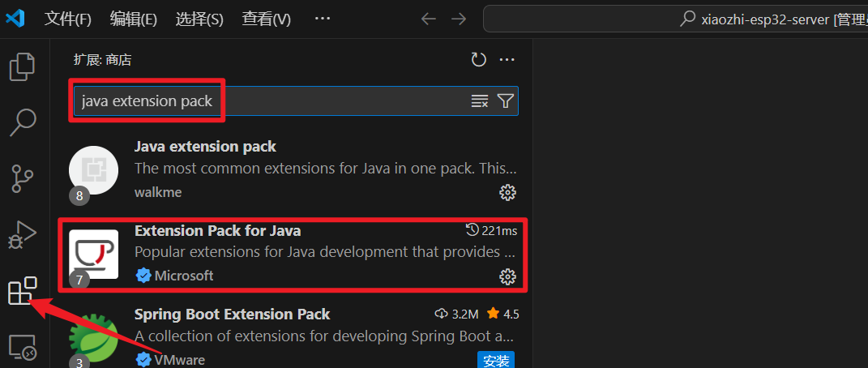Click the 221ms activation time indicator
Screen dimensions: 868x368
point(491,230)
